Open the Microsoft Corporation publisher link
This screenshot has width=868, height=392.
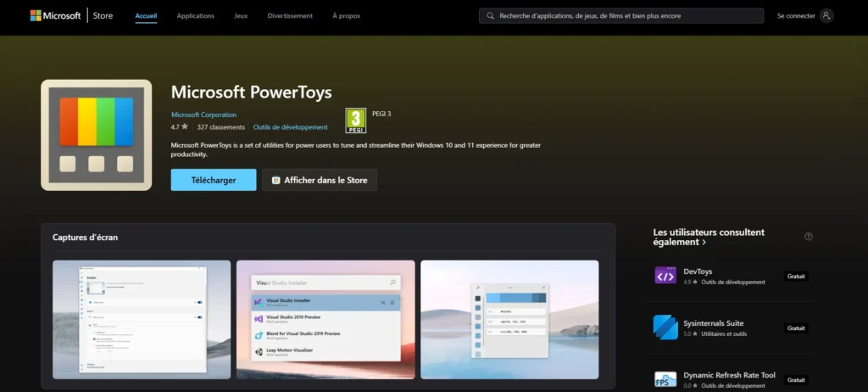coord(203,115)
